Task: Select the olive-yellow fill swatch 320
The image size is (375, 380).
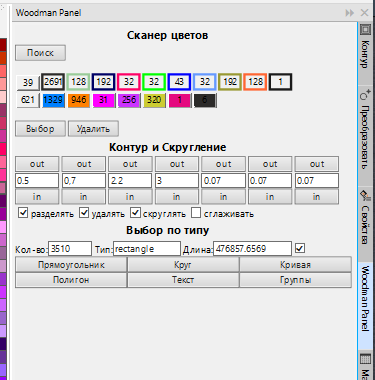Action: [154, 100]
